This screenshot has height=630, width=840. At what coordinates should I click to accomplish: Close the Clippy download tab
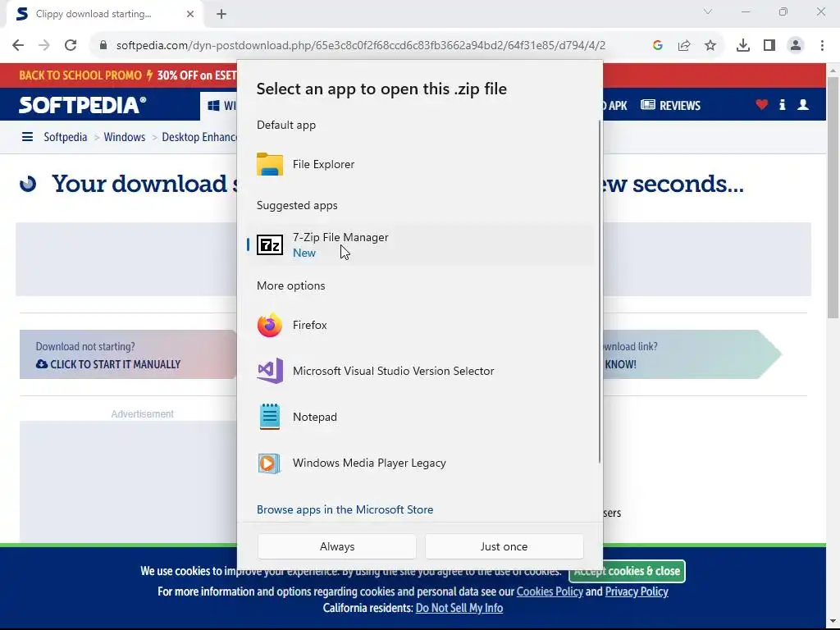click(x=190, y=14)
